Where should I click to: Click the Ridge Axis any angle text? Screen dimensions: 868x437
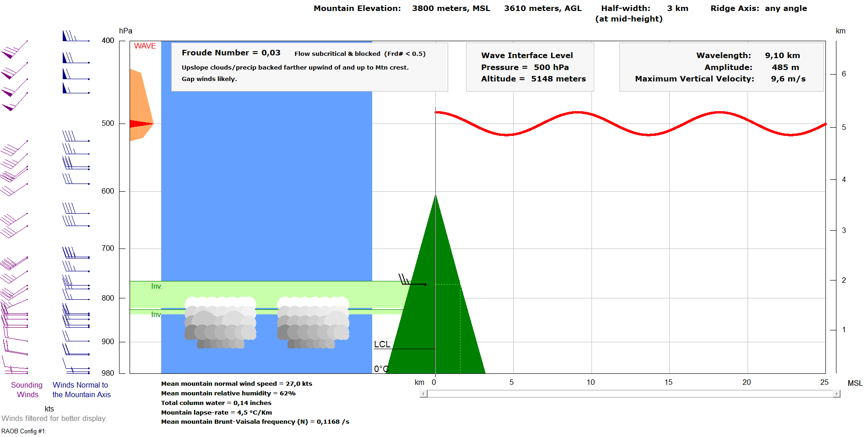tap(758, 8)
